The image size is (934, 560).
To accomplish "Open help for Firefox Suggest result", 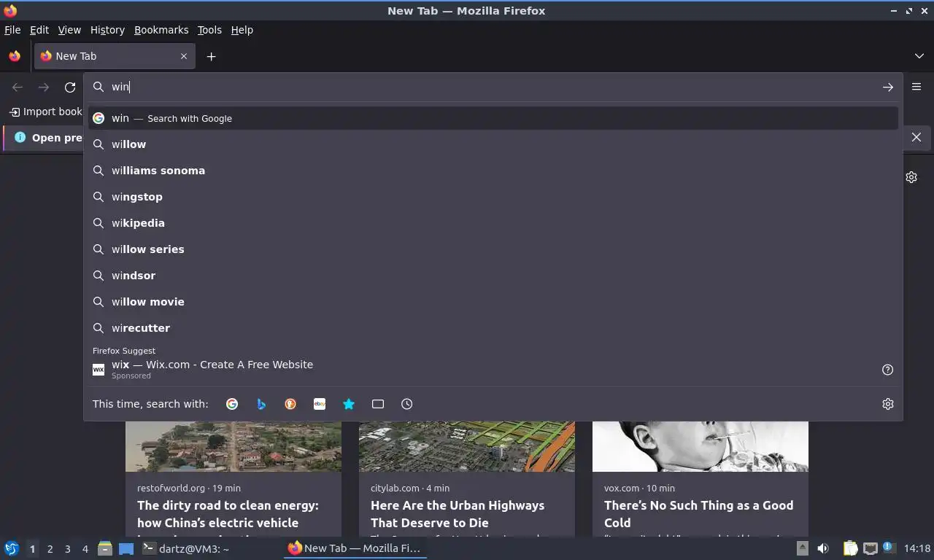I will (888, 370).
